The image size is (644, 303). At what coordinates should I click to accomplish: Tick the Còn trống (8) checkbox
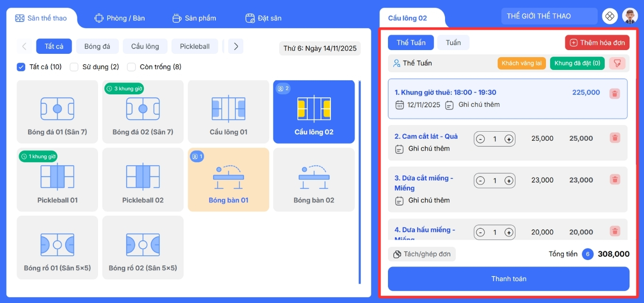[132, 67]
